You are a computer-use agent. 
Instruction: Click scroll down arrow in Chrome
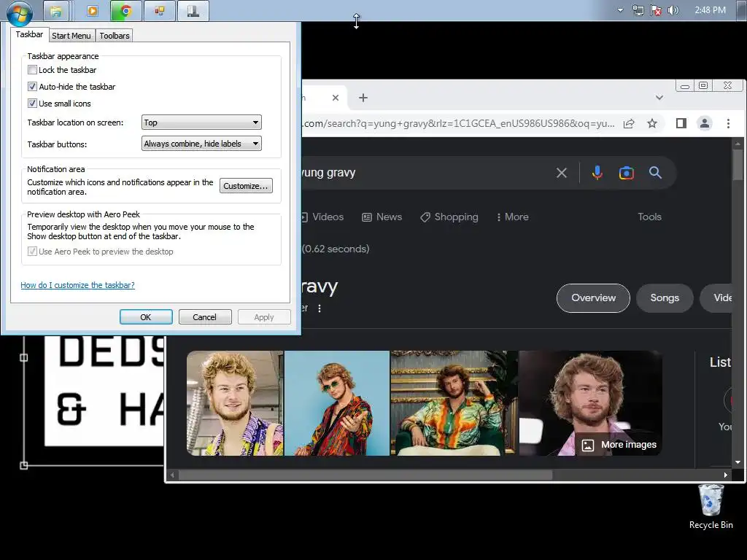tap(738, 462)
